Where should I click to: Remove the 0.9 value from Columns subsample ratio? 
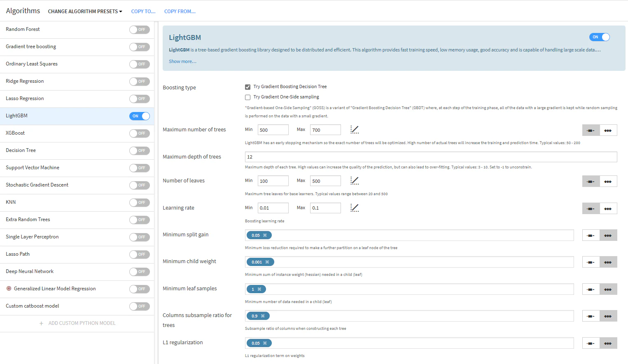(x=263, y=316)
